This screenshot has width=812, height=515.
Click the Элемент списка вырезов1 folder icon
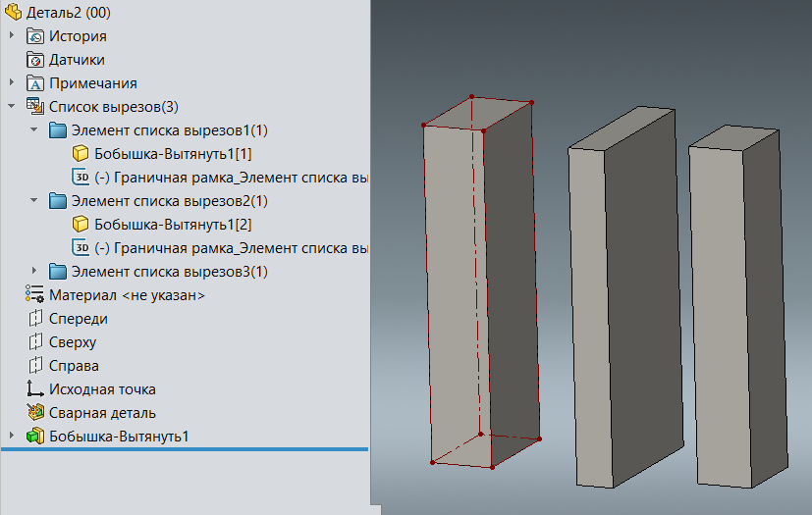pos(58,130)
